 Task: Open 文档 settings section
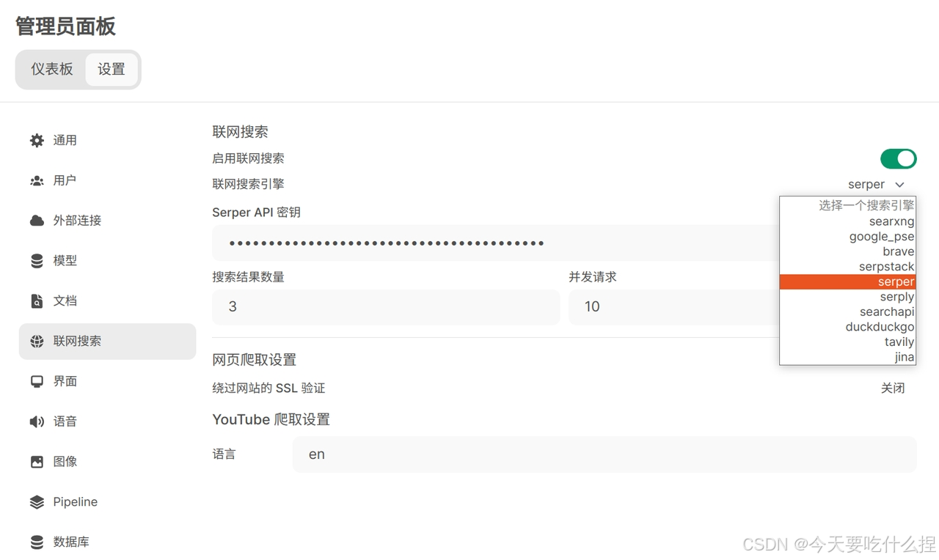(x=107, y=301)
